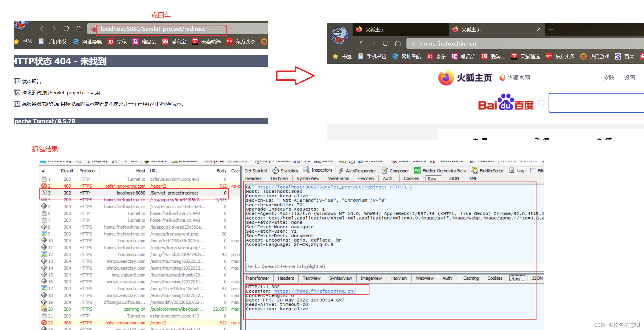Image resolution: width=644 pixels, height=330 pixels.
Task: Click the reload button in right browser
Action: (385, 43)
